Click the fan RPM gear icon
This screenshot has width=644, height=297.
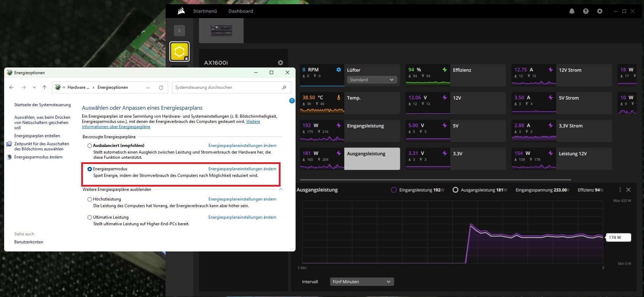tap(338, 70)
